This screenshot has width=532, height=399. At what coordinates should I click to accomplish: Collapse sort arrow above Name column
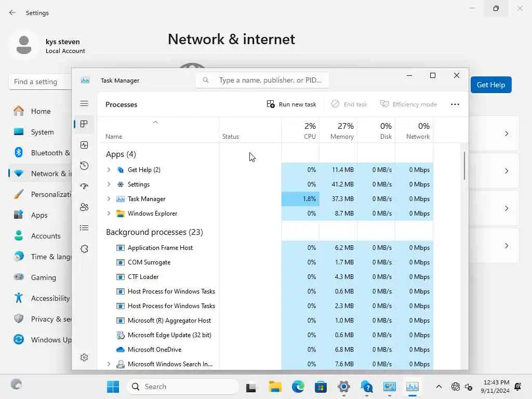point(155,122)
